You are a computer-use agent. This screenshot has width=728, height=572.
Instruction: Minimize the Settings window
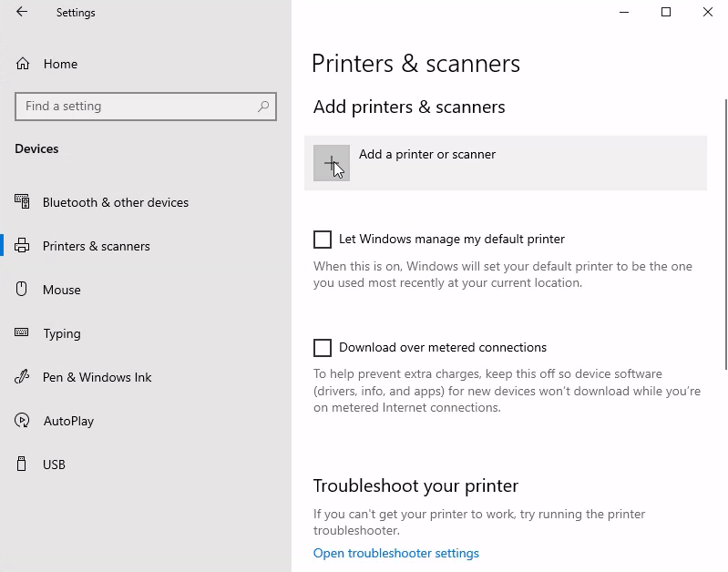point(624,12)
